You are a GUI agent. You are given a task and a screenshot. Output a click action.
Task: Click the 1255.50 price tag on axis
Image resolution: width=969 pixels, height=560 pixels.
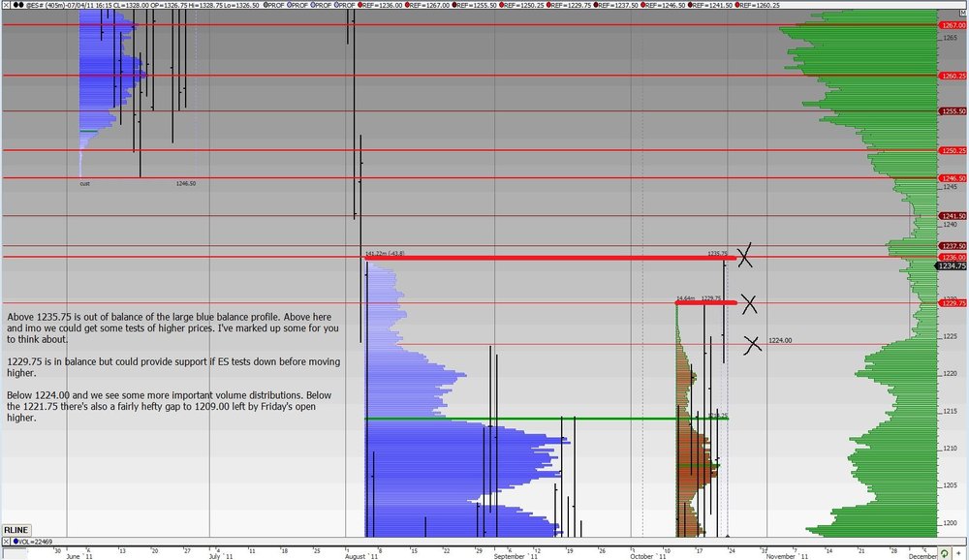953,111
